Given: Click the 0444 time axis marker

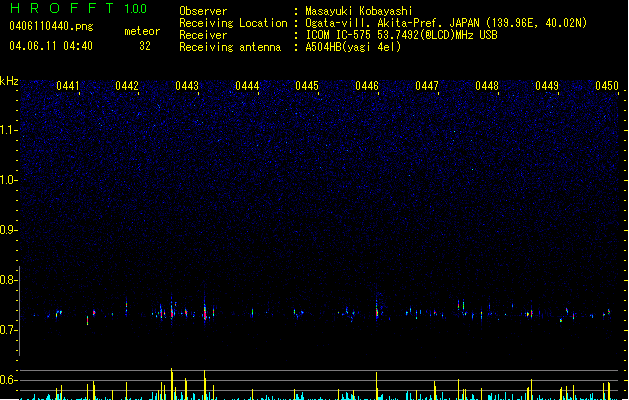Looking at the screenshot, I should click(247, 86).
